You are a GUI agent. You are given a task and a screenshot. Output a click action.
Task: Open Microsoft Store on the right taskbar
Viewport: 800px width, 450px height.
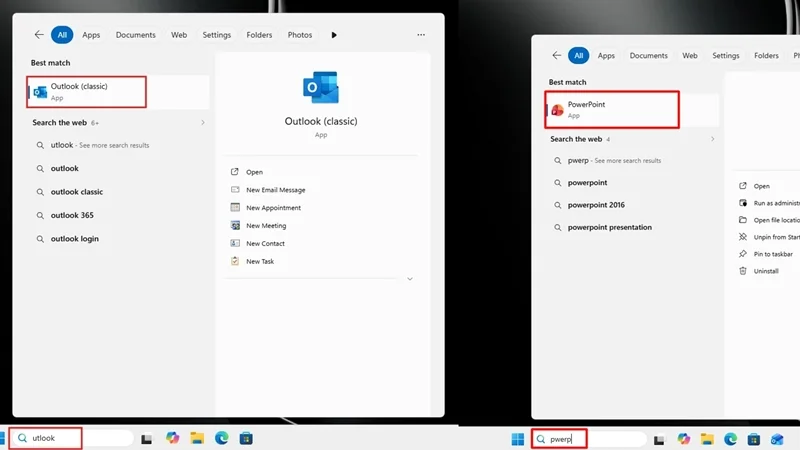point(754,439)
